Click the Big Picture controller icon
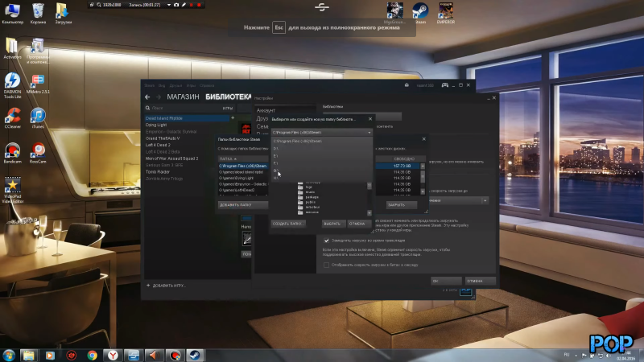The image size is (644, 362). pos(445,85)
